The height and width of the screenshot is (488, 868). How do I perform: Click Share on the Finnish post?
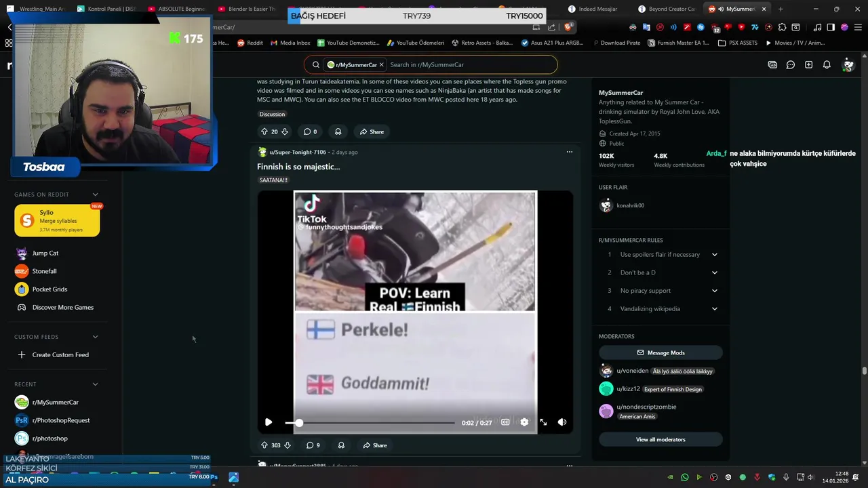(x=374, y=445)
